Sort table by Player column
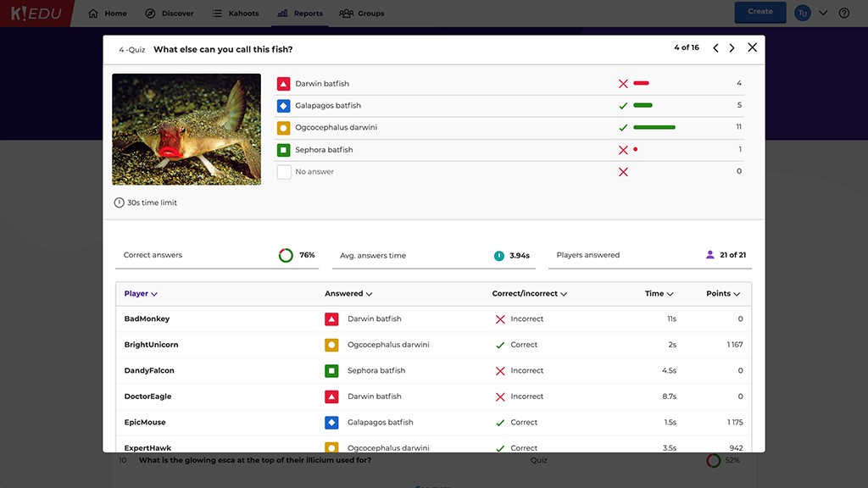 click(x=141, y=294)
